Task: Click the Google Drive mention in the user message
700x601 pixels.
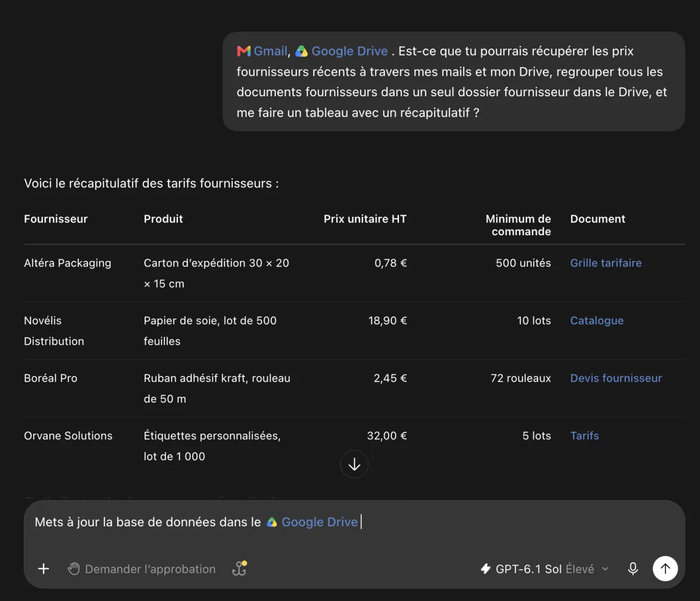Action: (341, 51)
